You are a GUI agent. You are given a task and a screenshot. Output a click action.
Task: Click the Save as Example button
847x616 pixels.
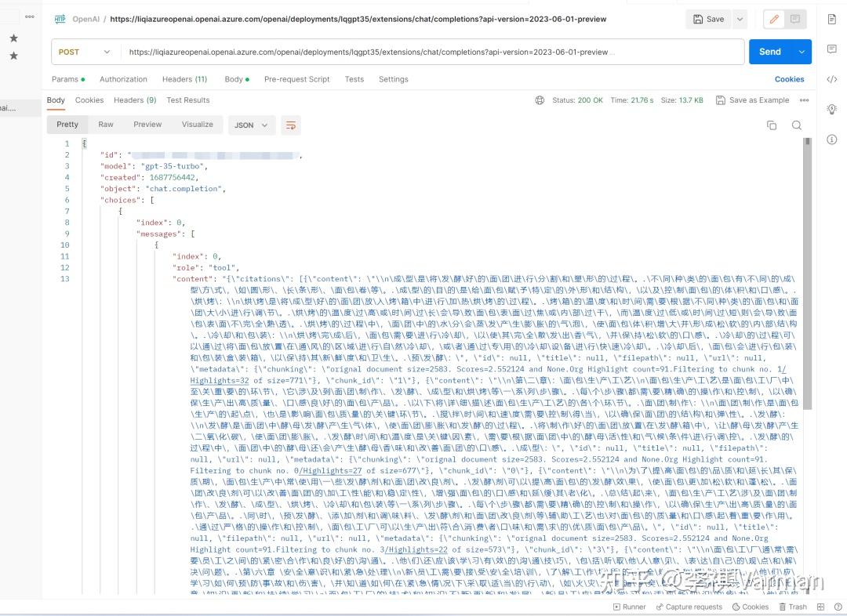pos(759,100)
